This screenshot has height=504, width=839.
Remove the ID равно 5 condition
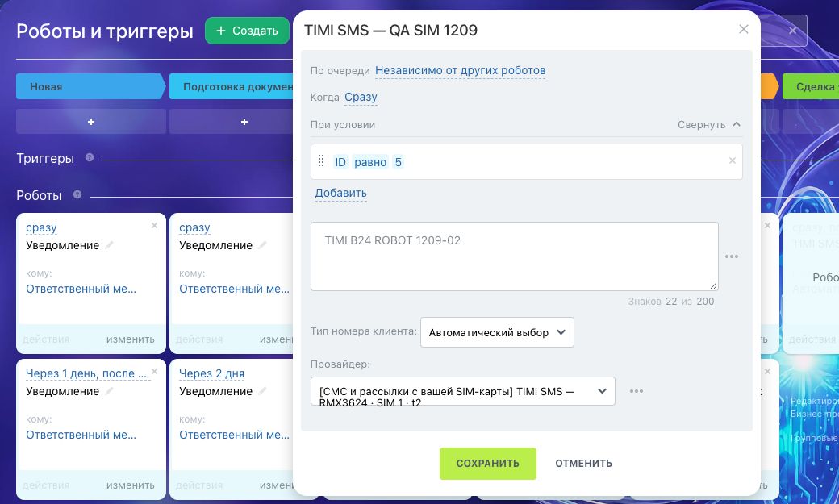(732, 160)
